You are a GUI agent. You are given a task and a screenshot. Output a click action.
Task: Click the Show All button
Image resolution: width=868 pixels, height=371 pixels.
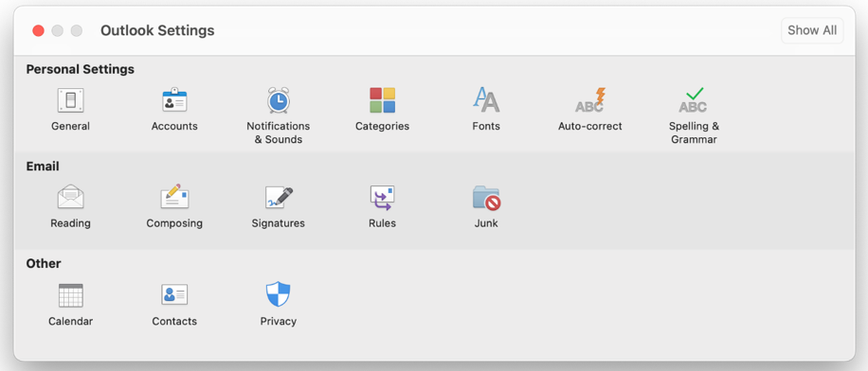(x=812, y=30)
